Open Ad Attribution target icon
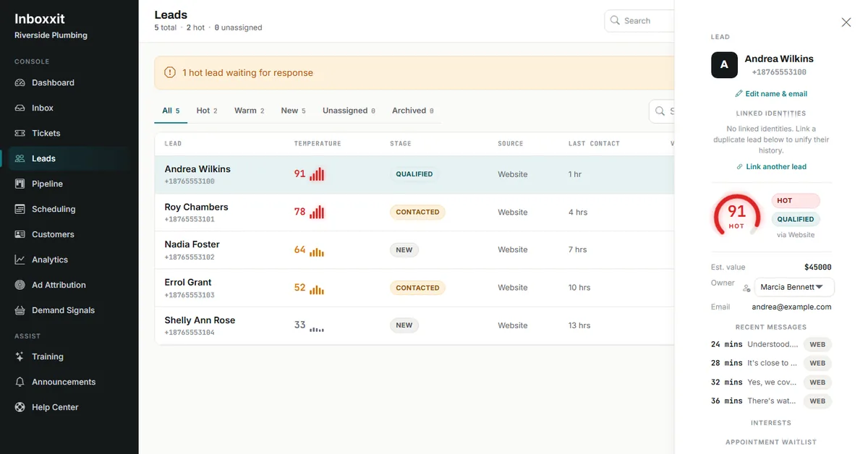This screenshot has width=868, height=454. click(x=20, y=285)
